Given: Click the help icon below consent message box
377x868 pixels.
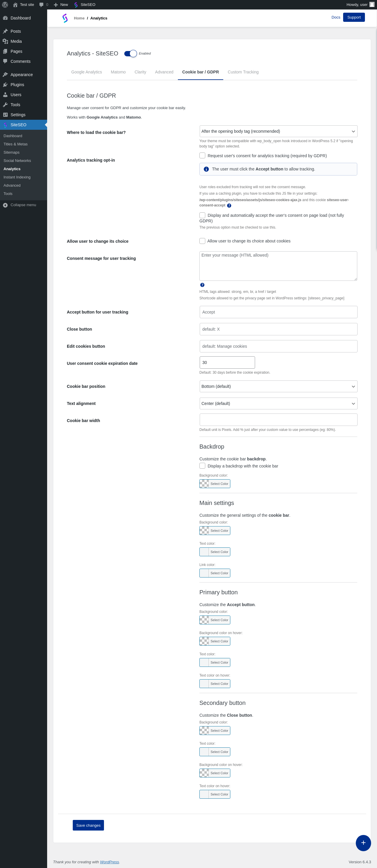Looking at the screenshot, I should (202, 285).
